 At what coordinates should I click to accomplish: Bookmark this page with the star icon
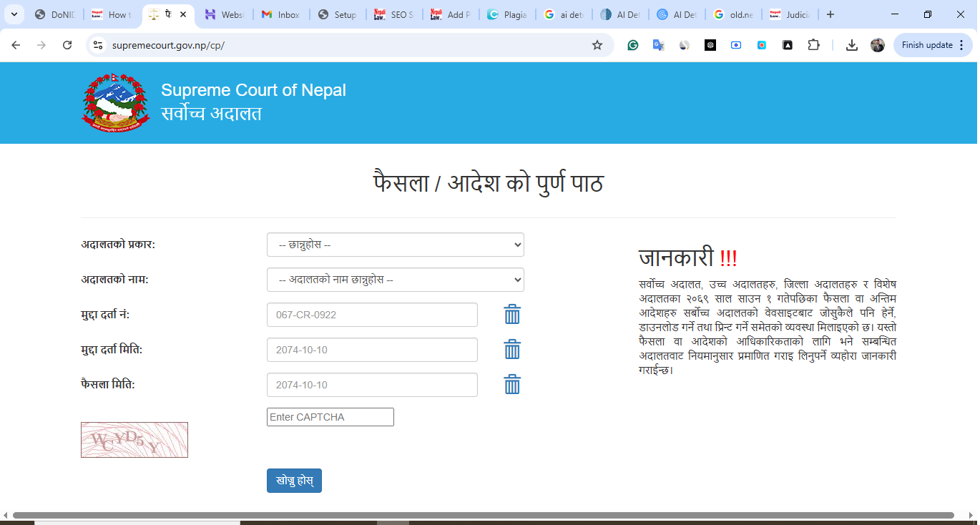click(x=597, y=45)
